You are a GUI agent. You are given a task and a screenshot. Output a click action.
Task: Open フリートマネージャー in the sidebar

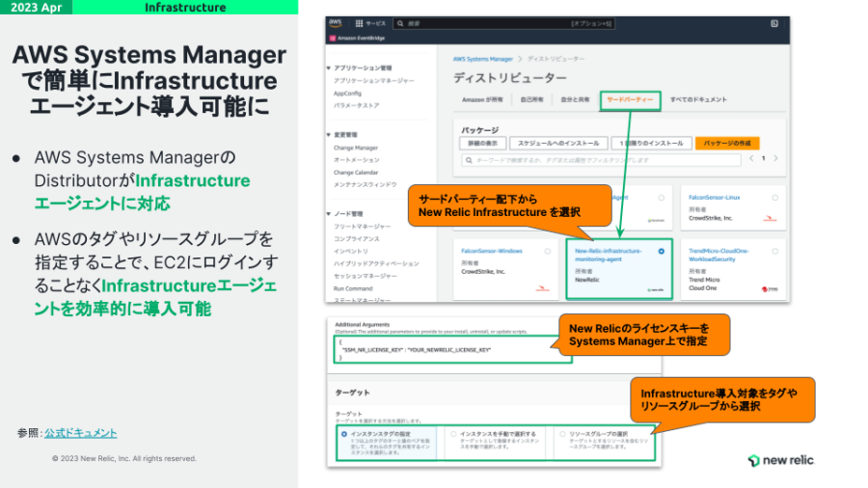(362, 227)
